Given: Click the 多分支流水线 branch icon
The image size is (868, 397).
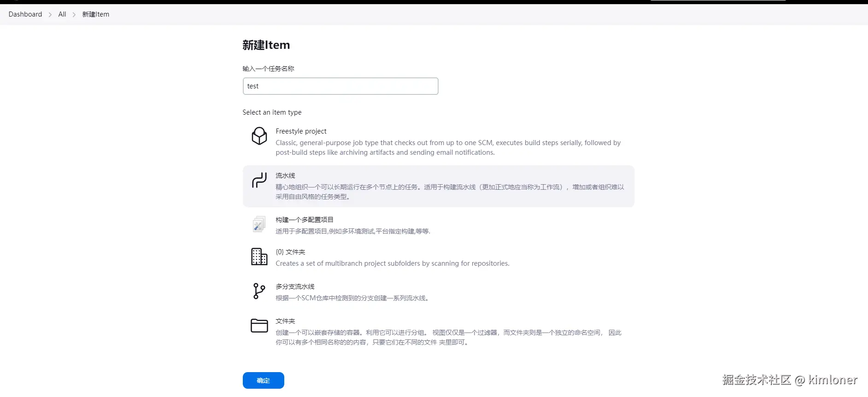Looking at the screenshot, I should (259, 291).
